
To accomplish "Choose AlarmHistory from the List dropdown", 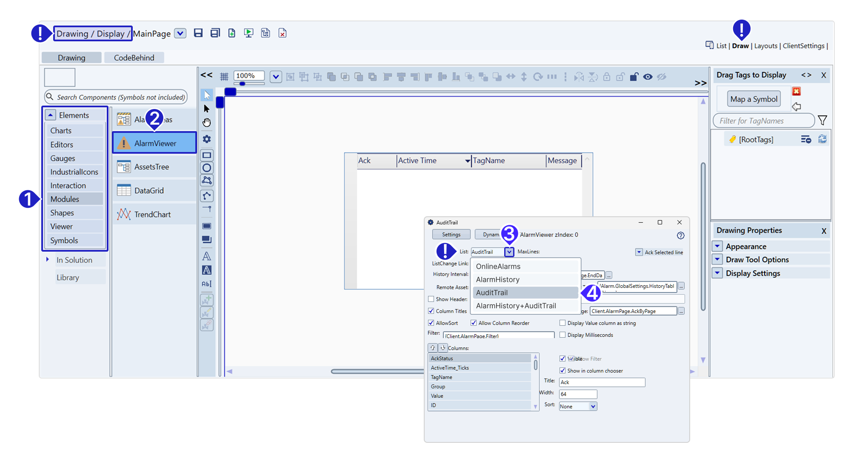I will pyautogui.click(x=525, y=279).
